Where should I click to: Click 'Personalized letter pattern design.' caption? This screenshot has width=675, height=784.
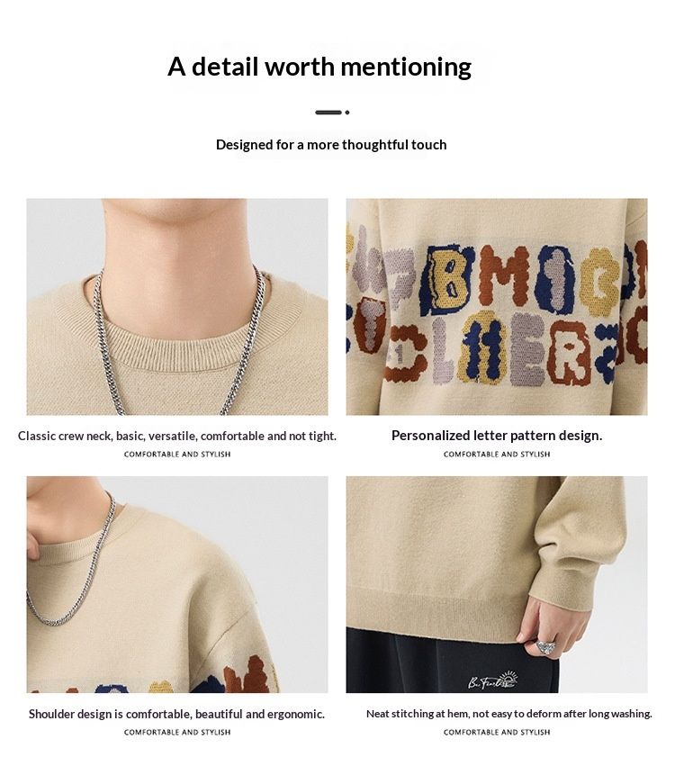[497, 436]
